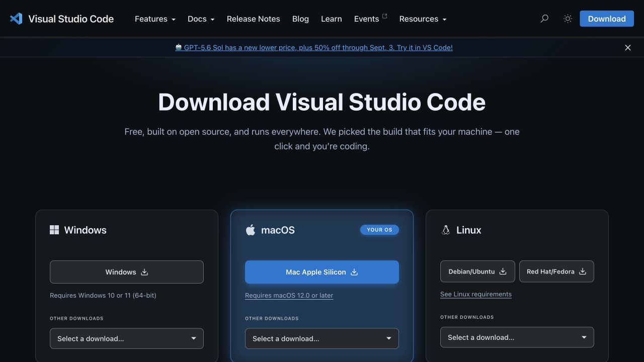
Task: Click 'Requires Windows 10 or 11 (64-bit)' text
Action: click(103, 296)
